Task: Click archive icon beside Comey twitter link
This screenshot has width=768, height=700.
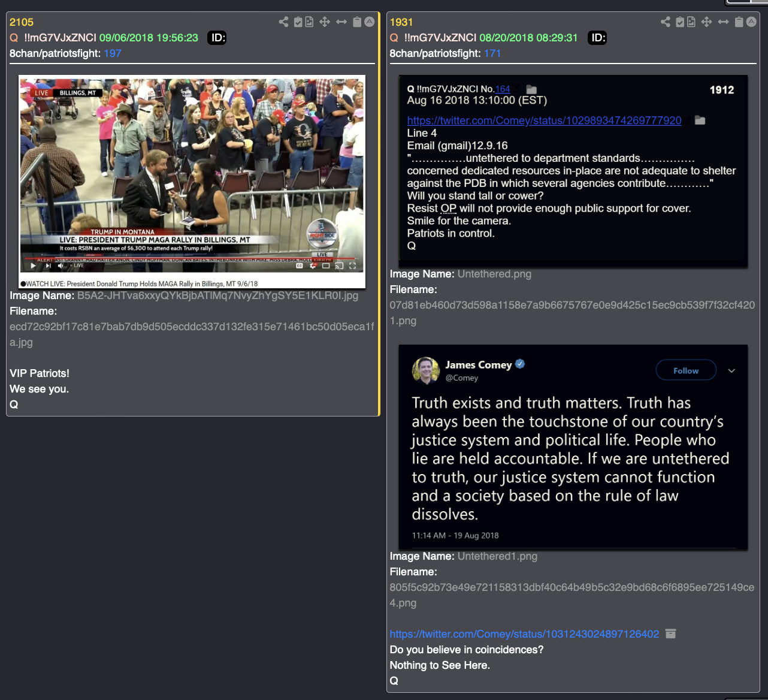Action: point(671,634)
